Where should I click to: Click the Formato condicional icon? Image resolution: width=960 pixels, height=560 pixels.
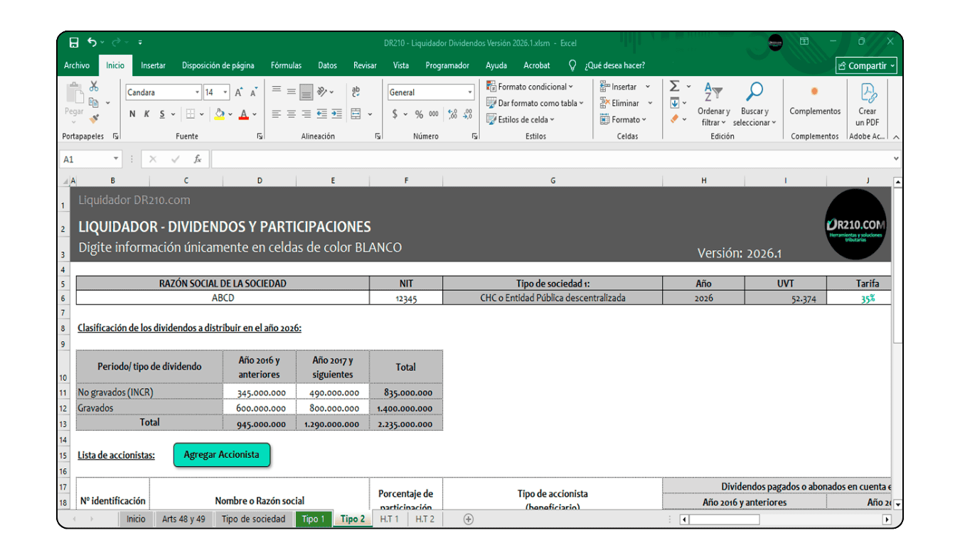[x=493, y=86]
